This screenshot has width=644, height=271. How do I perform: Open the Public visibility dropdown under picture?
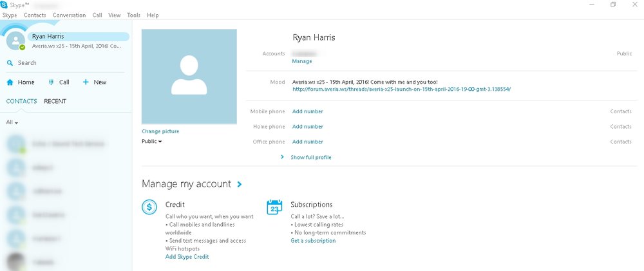coord(151,142)
